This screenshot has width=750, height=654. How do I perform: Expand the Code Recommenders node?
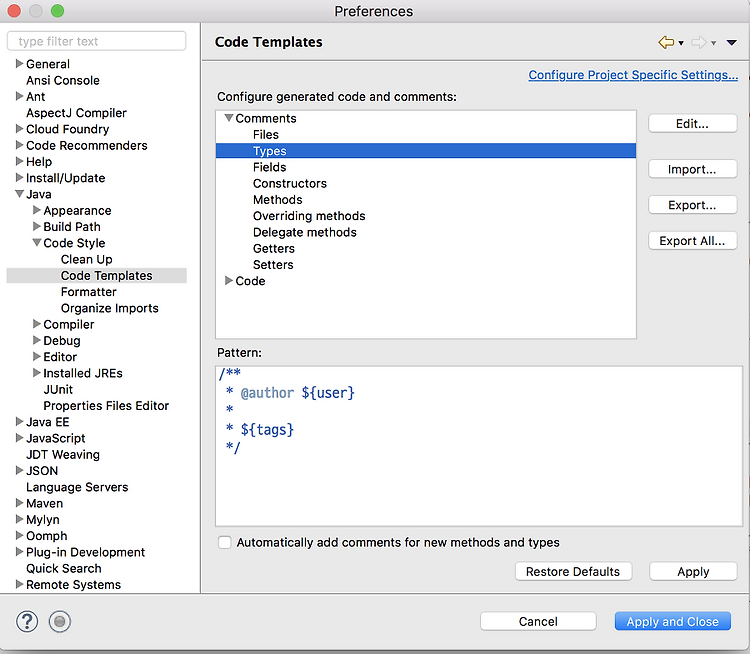pos(19,145)
